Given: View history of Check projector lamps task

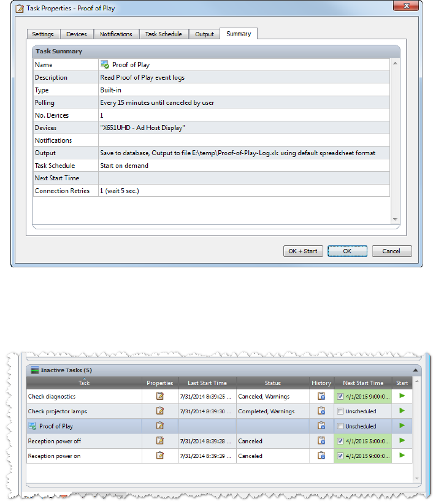Looking at the screenshot, I should pos(321,411).
